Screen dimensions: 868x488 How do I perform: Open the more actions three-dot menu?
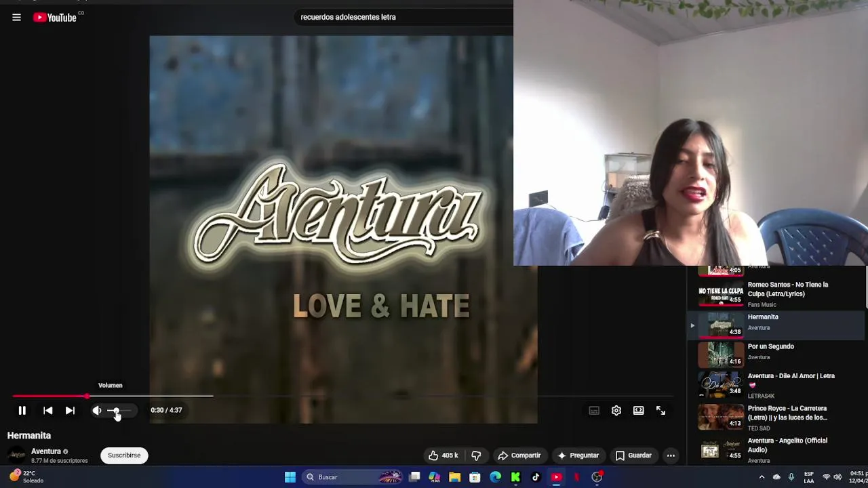tap(671, 455)
